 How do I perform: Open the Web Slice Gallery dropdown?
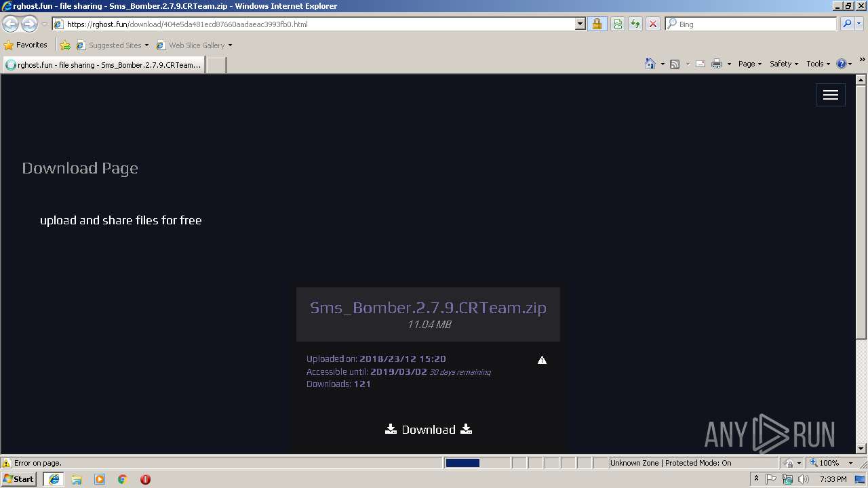pyautogui.click(x=230, y=45)
